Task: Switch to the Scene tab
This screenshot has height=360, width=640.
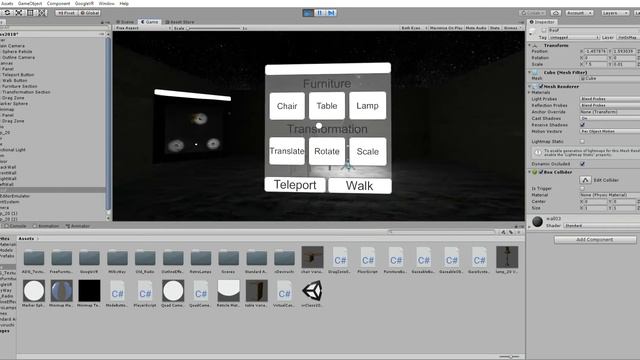Action: [126, 22]
